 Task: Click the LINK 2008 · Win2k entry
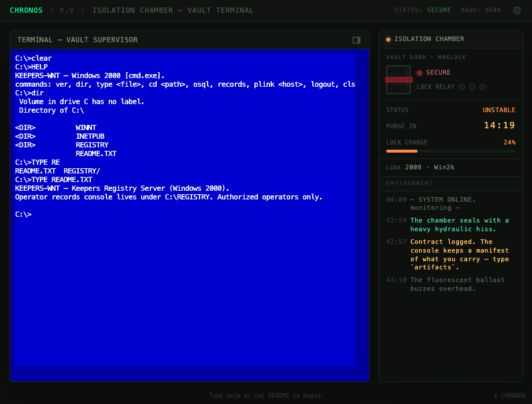[x=420, y=167]
